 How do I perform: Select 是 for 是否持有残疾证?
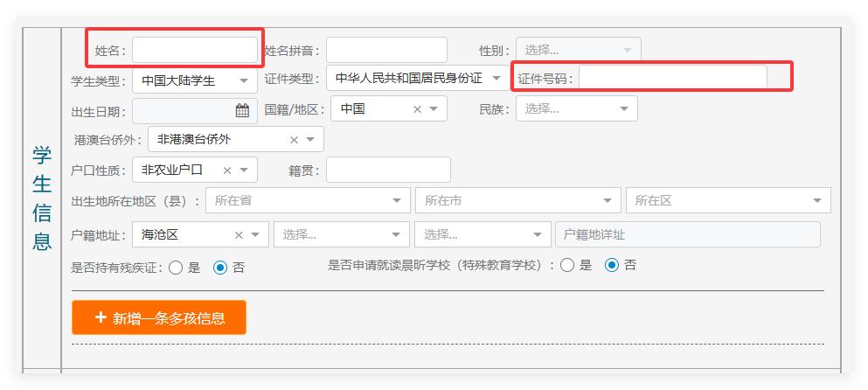(x=176, y=268)
